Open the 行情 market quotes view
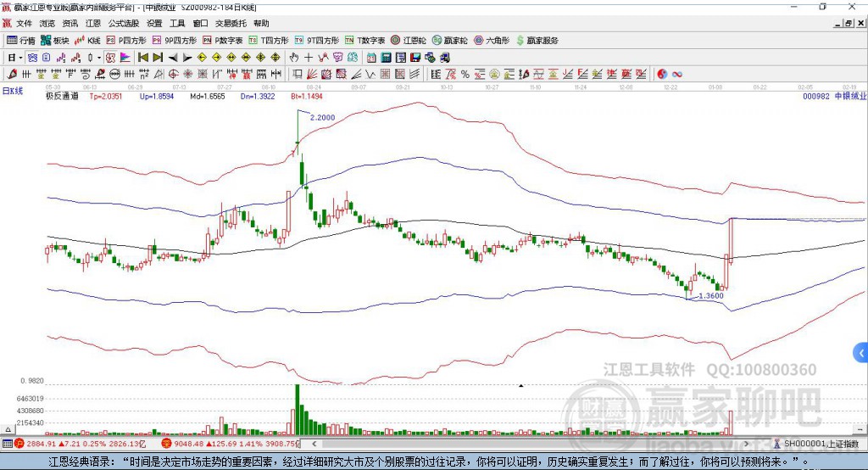This screenshot has height=470, width=868. click(20, 41)
